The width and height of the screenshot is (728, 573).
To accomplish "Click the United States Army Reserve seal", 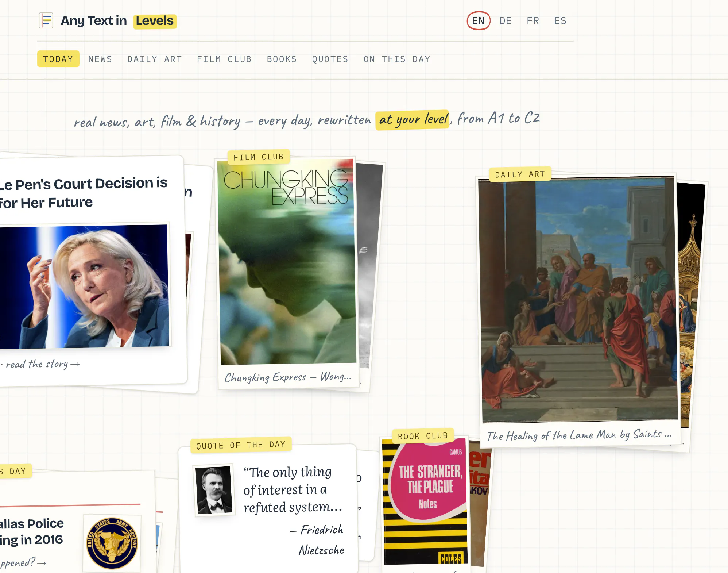I will click(112, 543).
